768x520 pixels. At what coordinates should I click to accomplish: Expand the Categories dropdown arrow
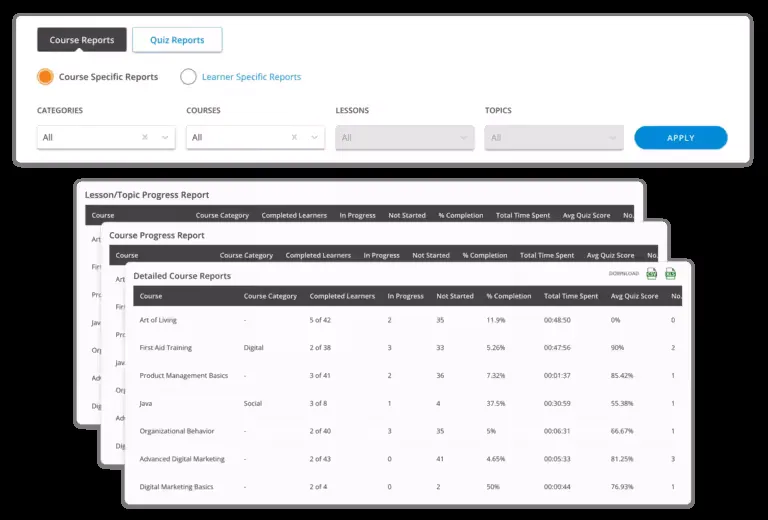pyautogui.click(x=165, y=138)
